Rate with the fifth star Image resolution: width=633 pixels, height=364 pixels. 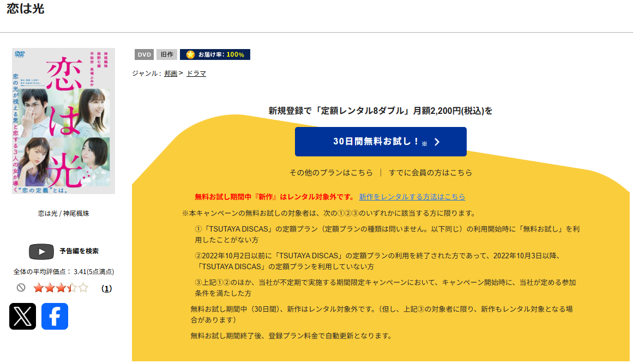pyautogui.click(x=83, y=288)
